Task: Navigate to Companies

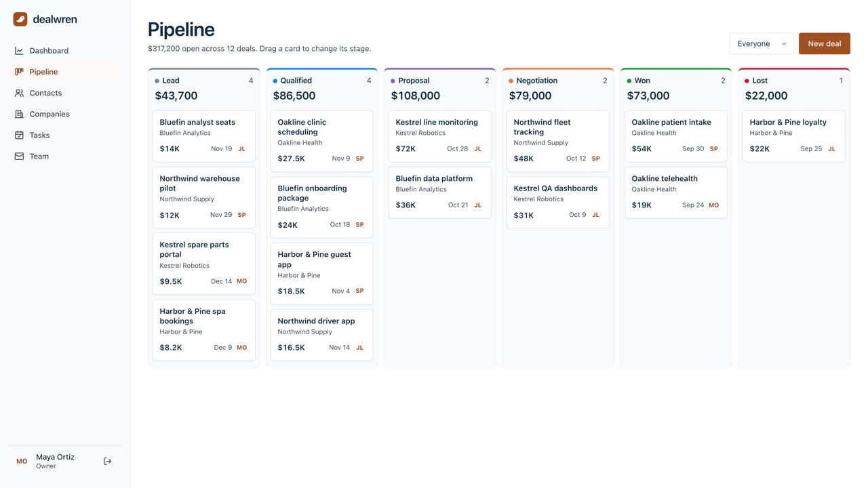Action: point(65,114)
